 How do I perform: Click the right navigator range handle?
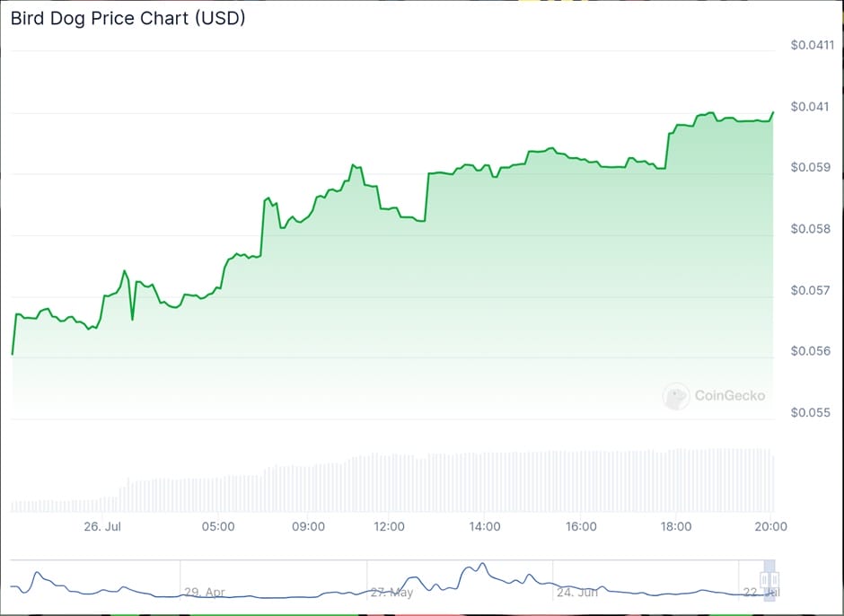point(775,578)
